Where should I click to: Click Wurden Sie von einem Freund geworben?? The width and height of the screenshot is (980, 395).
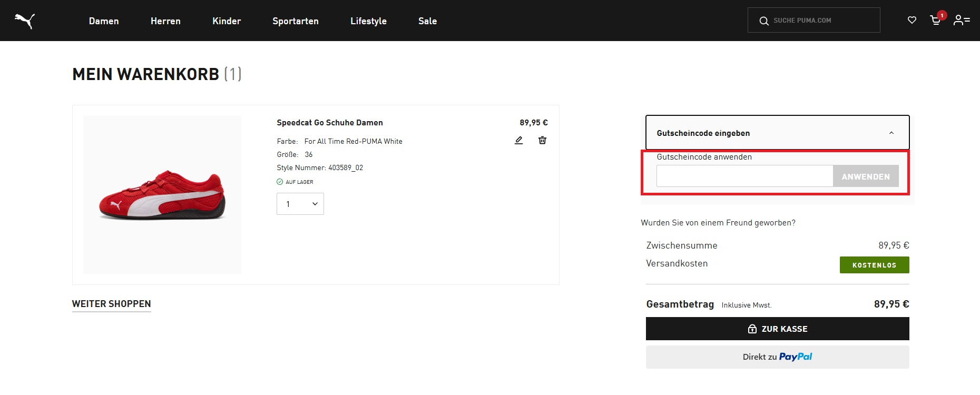click(x=718, y=223)
